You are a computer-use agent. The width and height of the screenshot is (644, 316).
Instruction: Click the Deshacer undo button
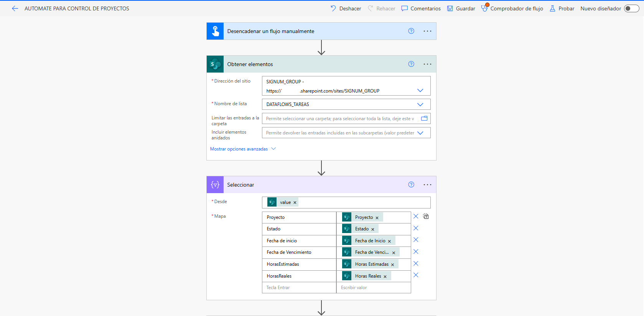coord(346,8)
